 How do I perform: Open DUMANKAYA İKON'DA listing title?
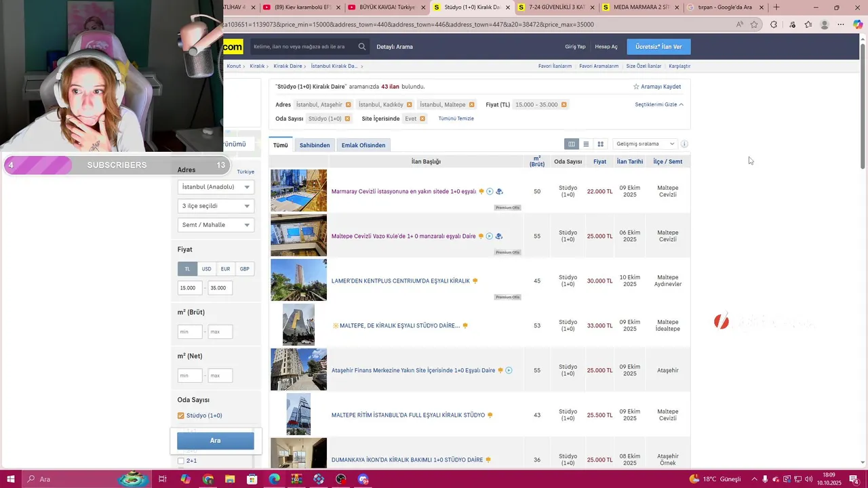click(x=407, y=460)
